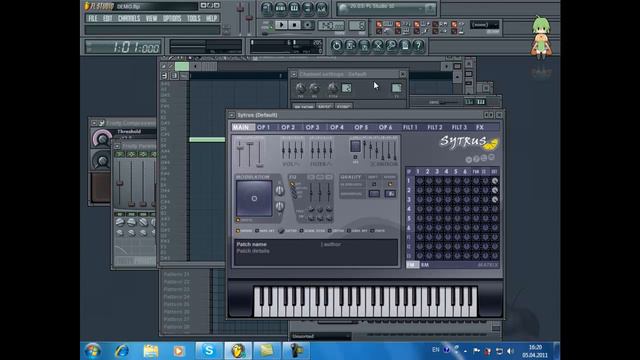Click the Vol knob in Channel settings
The width and height of the screenshot is (640, 360).
coord(314,87)
